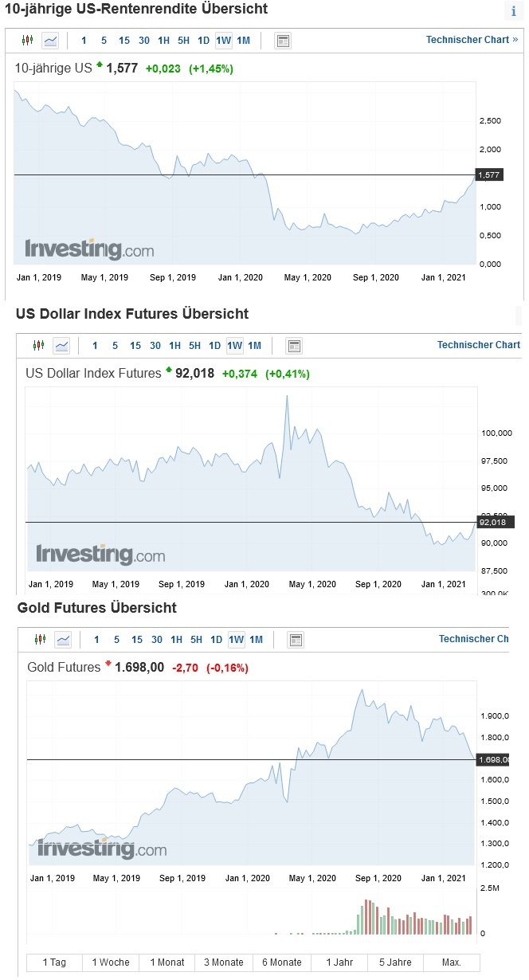Click the info icon beside US-Rentenrendite heading

(514, 11)
